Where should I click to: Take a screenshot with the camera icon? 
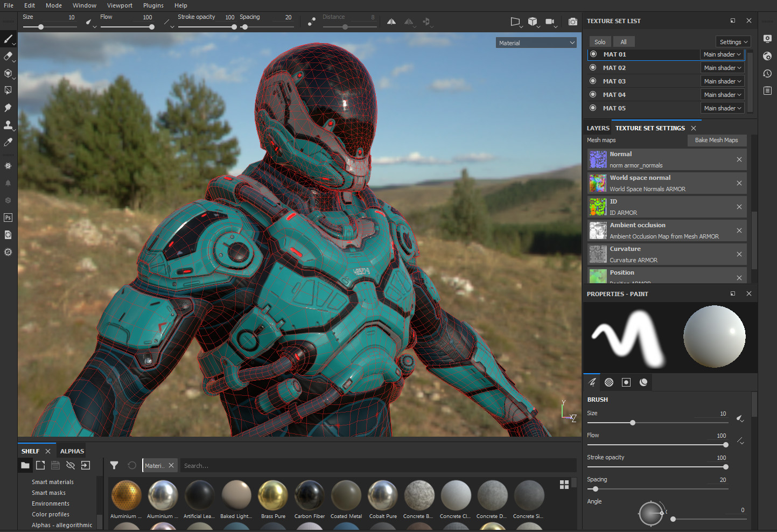(x=573, y=22)
